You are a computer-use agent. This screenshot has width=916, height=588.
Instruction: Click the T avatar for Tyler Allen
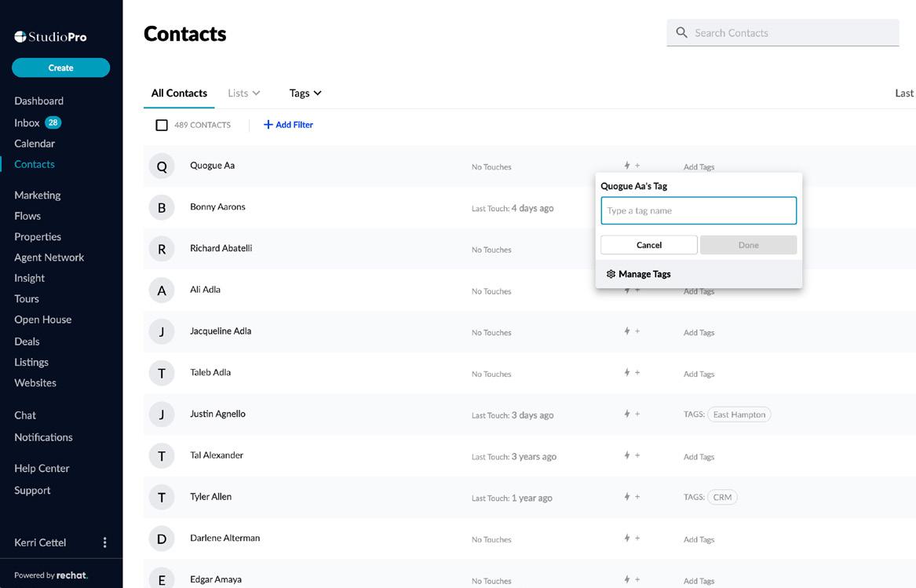(x=162, y=498)
